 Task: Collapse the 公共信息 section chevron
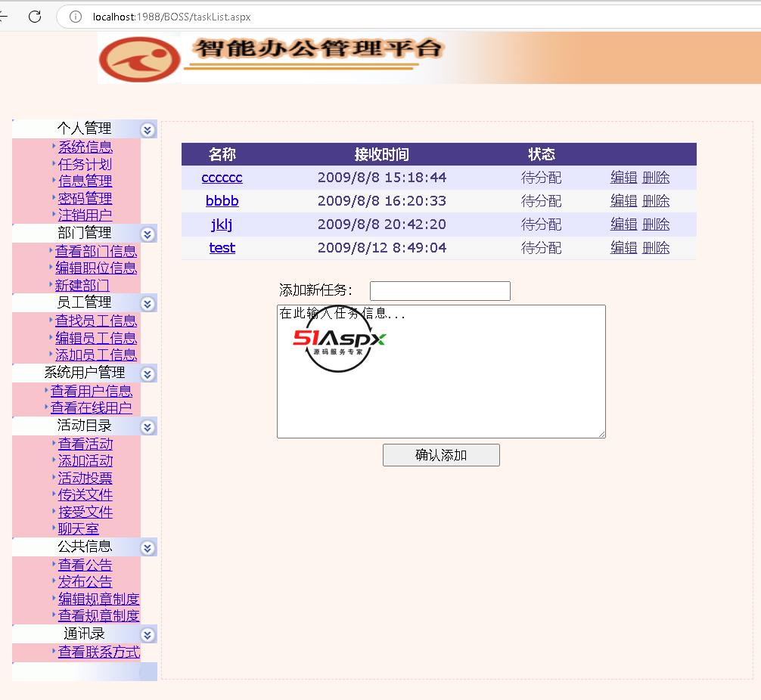click(148, 548)
